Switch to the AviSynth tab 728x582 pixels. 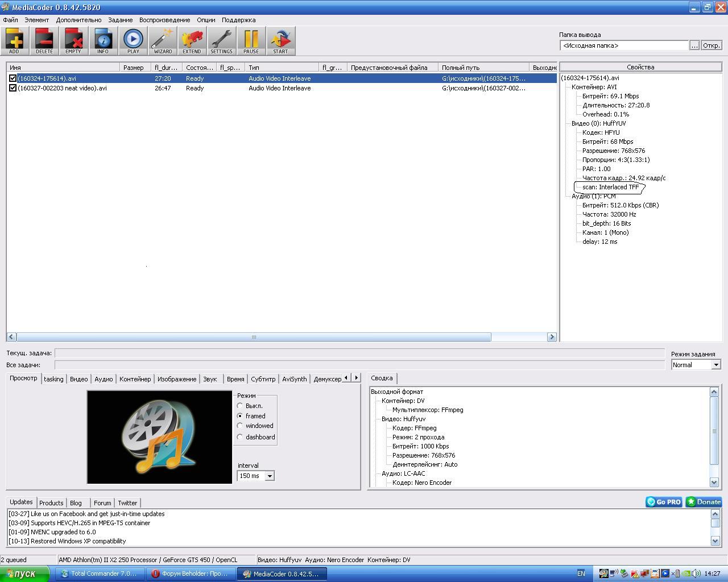click(x=294, y=379)
